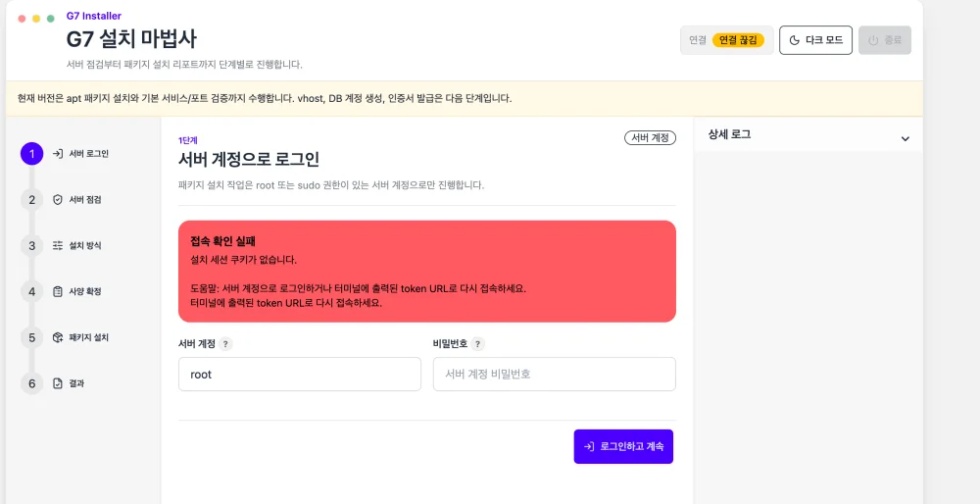
Task: Click the 연결 끊김 connection status badge
Action: (738, 40)
